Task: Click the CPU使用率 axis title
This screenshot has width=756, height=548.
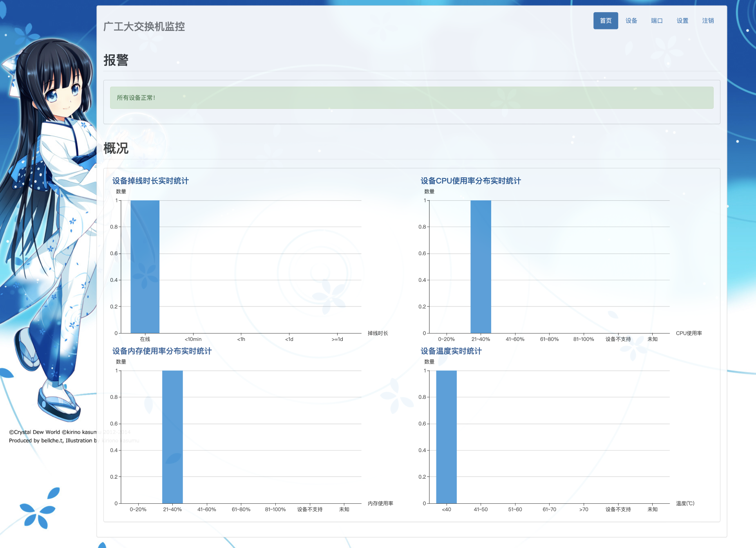Action: (689, 333)
